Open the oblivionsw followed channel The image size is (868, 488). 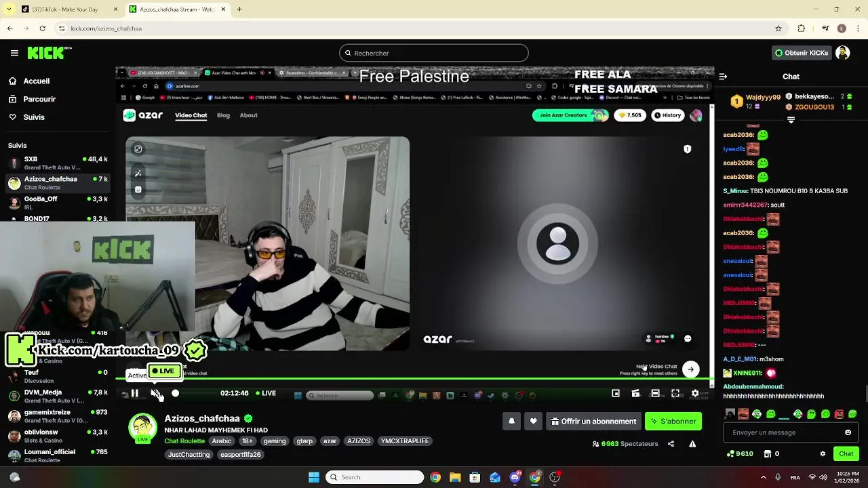click(x=57, y=436)
